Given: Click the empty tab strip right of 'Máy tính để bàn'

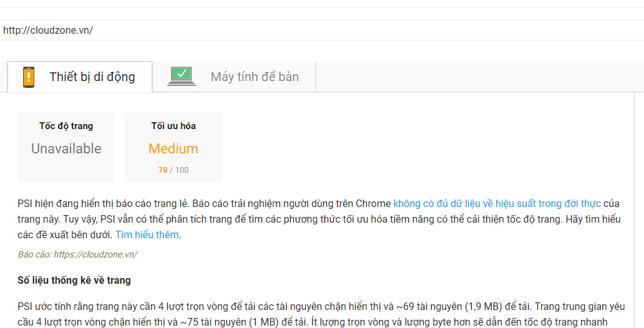Looking at the screenshot, I should pyautogui.click(x=474, y=77).
